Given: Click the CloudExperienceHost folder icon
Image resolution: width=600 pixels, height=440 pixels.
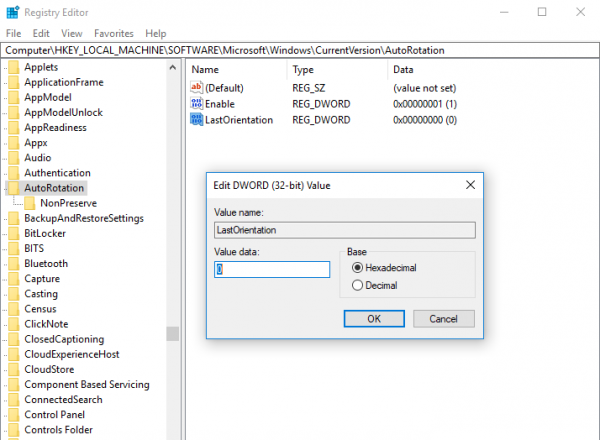Looking at the screenshot, I should 14,354.
